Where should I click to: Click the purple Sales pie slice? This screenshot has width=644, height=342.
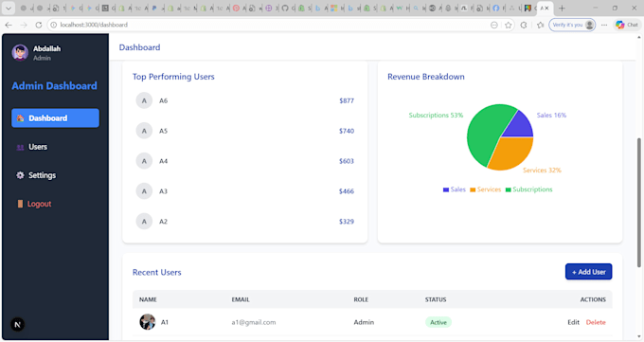pos(520,126)
